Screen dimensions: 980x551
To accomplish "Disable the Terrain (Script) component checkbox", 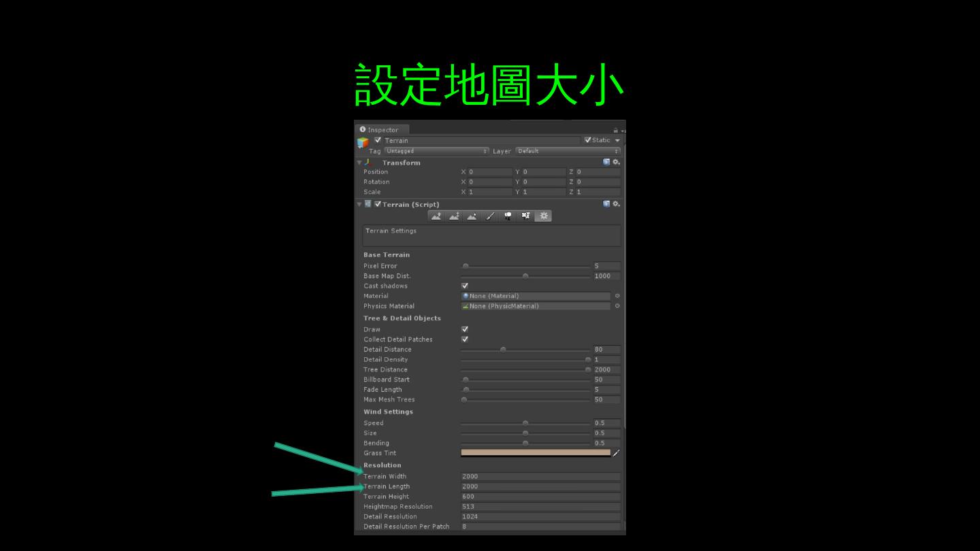I will [x=378, y=204].
